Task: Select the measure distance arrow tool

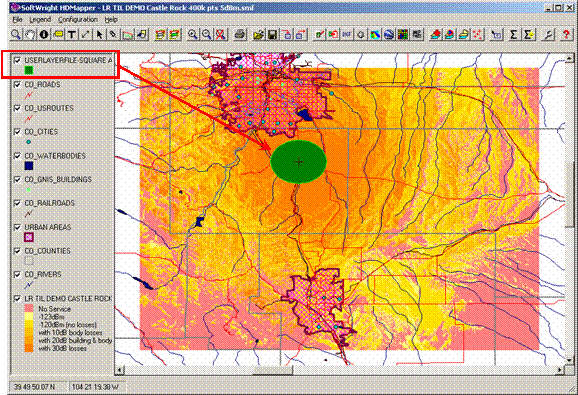Action: tap(86, 35)
